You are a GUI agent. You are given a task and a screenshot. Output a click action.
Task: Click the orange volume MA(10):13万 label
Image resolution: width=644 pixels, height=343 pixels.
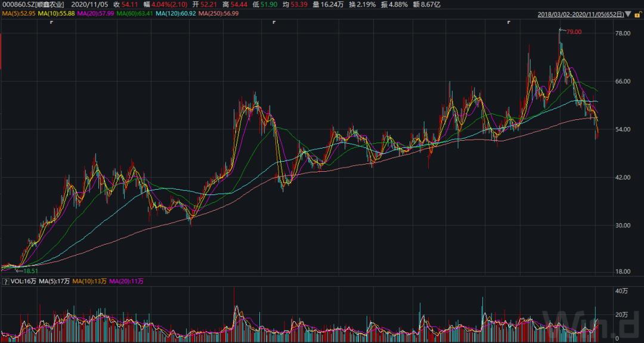pos(91,281)
